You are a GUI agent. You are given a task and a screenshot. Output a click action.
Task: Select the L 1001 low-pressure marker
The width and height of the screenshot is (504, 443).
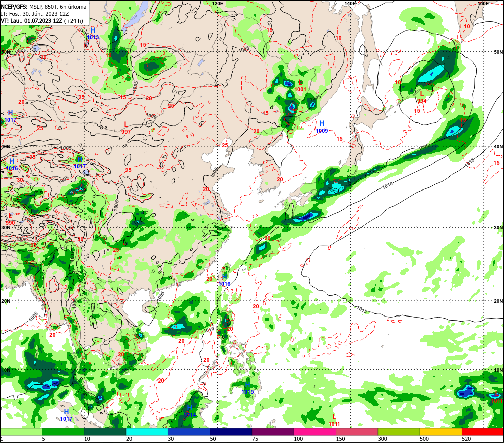click(x=300, y=86)
